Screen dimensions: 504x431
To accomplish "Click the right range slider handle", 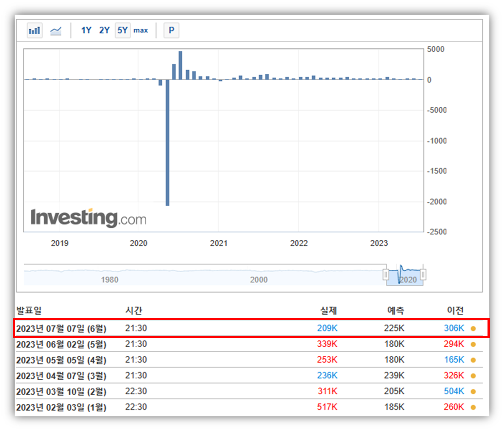I will [423, 274].
